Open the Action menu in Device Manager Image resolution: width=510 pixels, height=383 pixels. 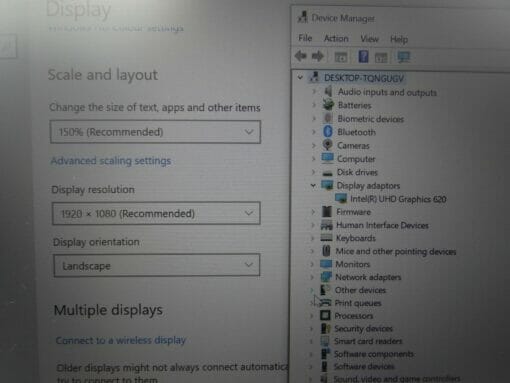click(336, 38)
